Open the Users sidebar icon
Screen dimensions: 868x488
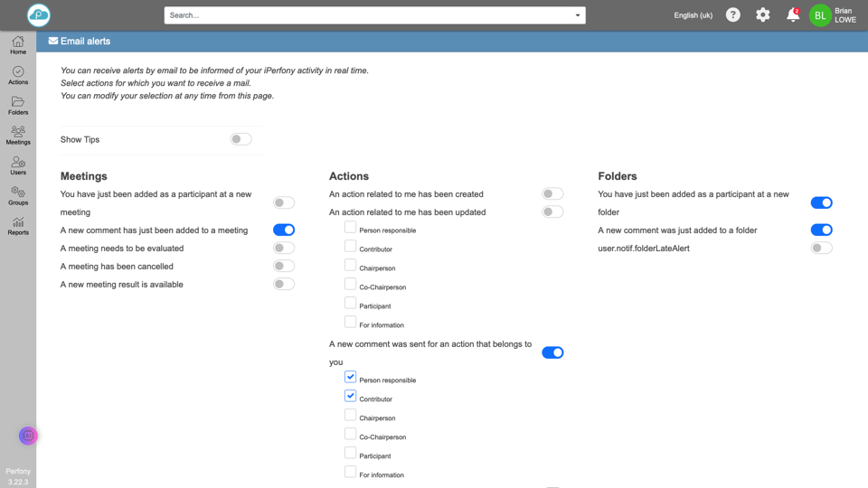18,165
